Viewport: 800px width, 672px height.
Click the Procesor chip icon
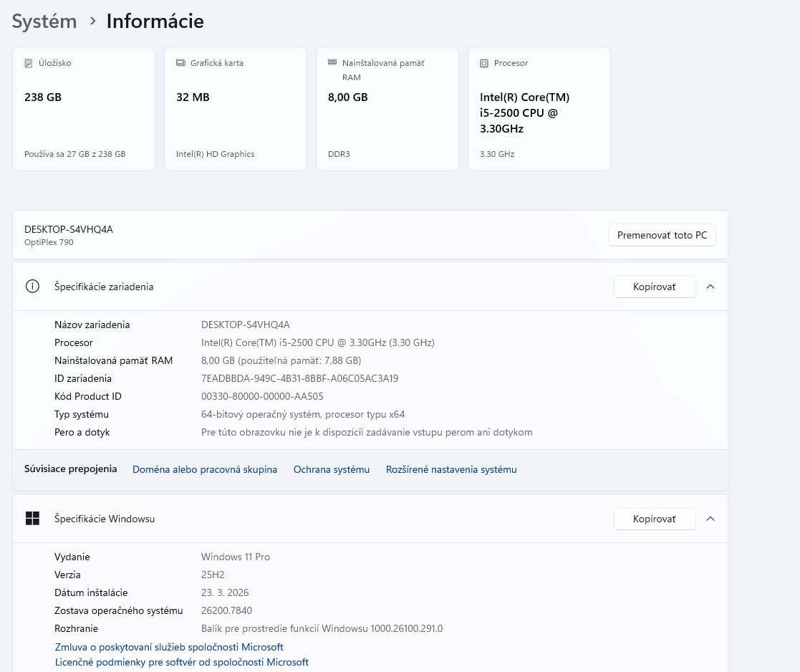tap(484, 63)
